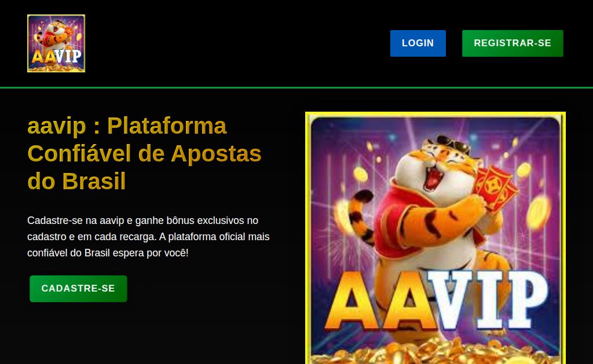Click the green divider line under the header
Screen dimensions: 593x364
pos(296,88)
